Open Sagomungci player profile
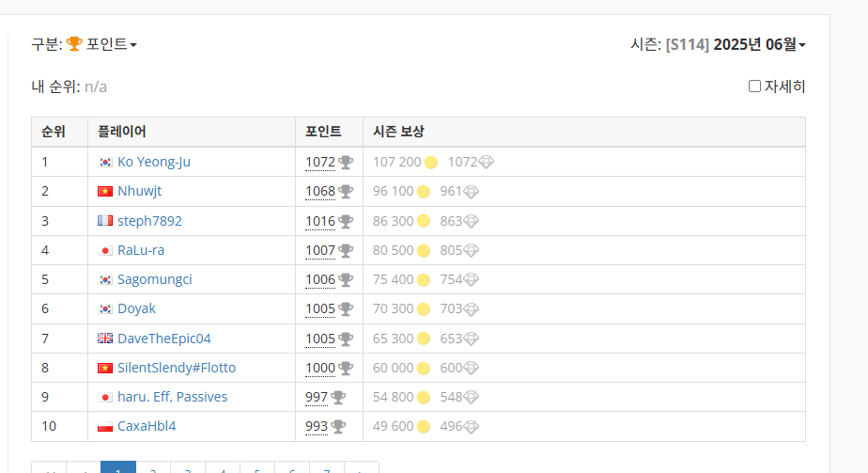This screenshot has width=868, height=473. click(x=154, y=279)
